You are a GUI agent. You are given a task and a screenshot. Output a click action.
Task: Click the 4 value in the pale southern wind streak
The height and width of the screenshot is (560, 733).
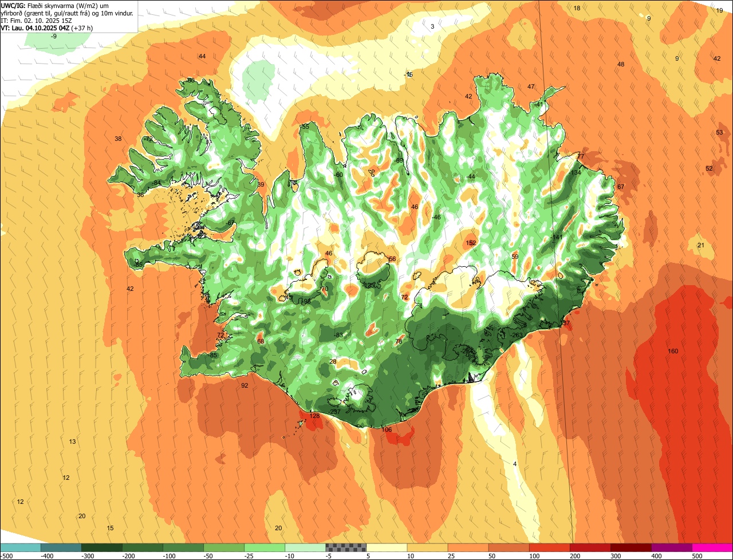point(515,464)
